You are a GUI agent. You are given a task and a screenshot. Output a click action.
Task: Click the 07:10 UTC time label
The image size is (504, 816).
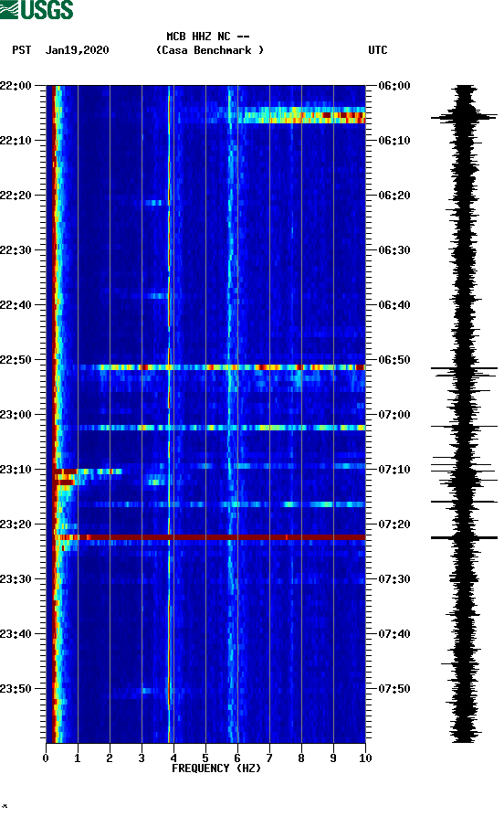pos(394,470)
